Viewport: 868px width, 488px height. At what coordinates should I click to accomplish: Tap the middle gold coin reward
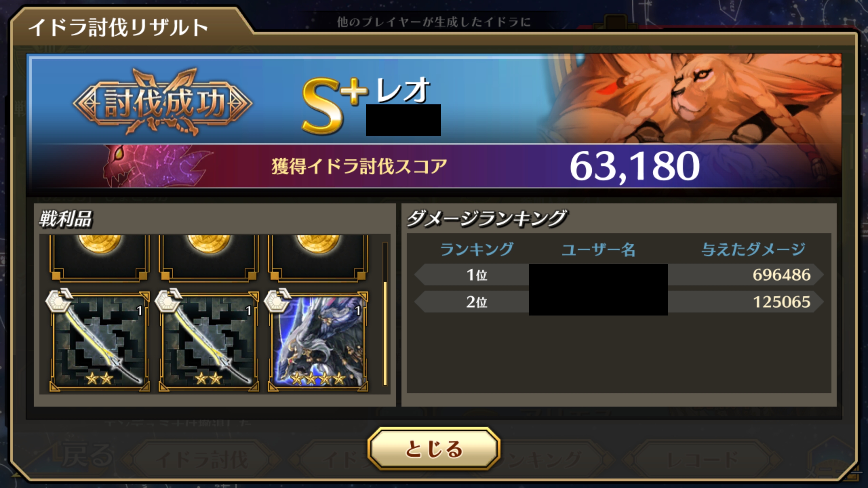point(209,258)
